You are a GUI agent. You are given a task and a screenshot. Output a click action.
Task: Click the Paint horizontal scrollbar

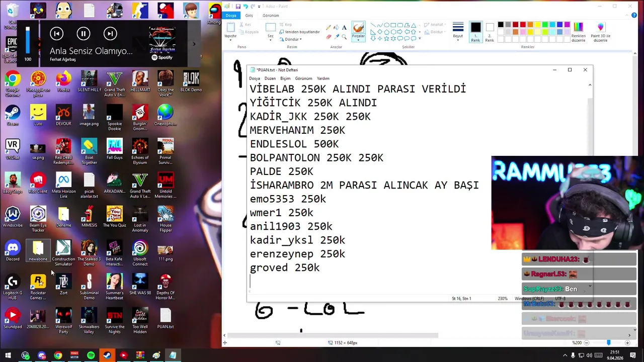pos(334,335)
